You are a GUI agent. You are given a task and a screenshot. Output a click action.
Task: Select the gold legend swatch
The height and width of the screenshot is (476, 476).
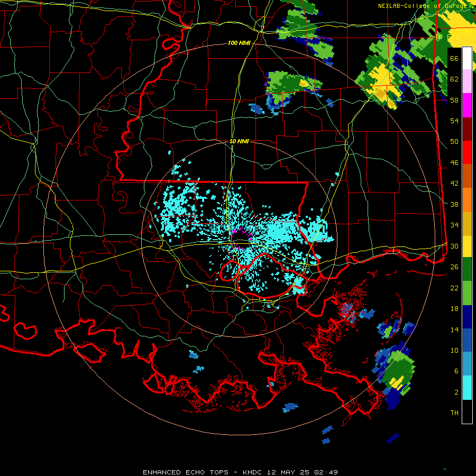pyautogui.click(x=467, y=224)
